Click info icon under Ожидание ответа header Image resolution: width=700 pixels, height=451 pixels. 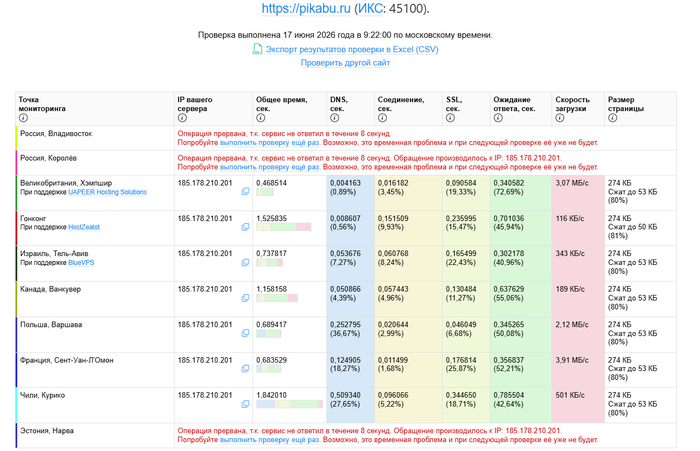(x=498, y=118)
